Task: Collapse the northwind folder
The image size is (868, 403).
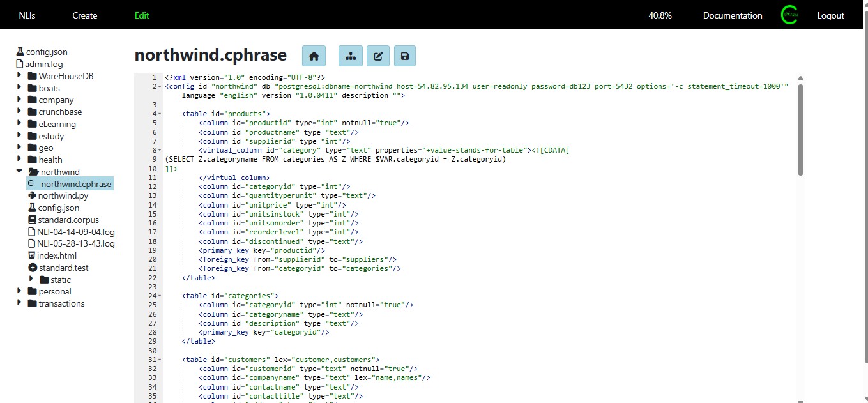Action: click(x=19, y=172)
